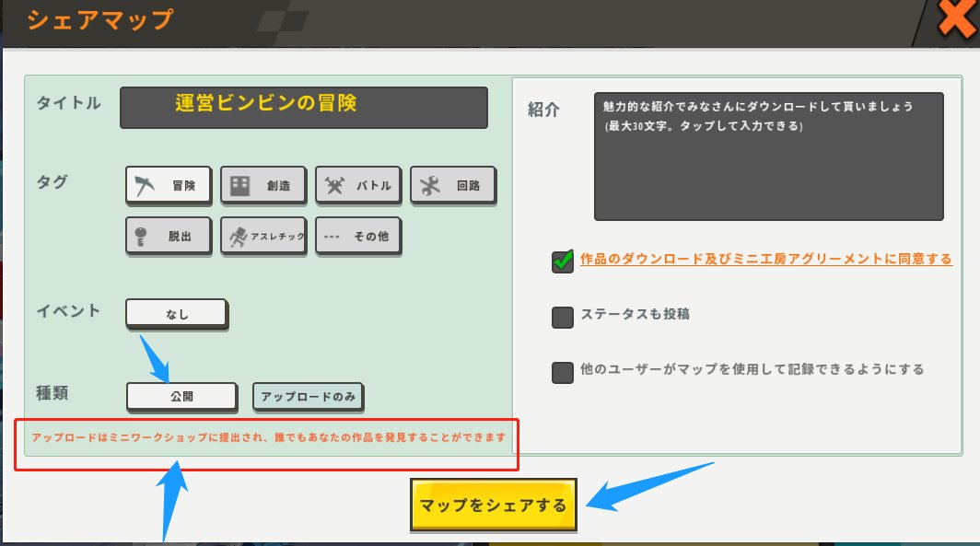This screenshot has height=546, width=980.
Task: Click the runner icon on the アスレチック tag
Action: pyautogui.click(x=238, y=235)
